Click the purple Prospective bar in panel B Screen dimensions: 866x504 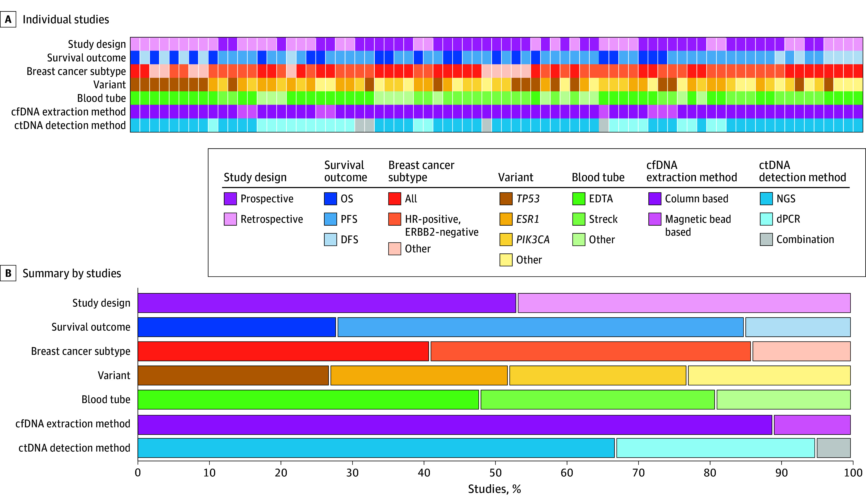[x=327, y=303]
